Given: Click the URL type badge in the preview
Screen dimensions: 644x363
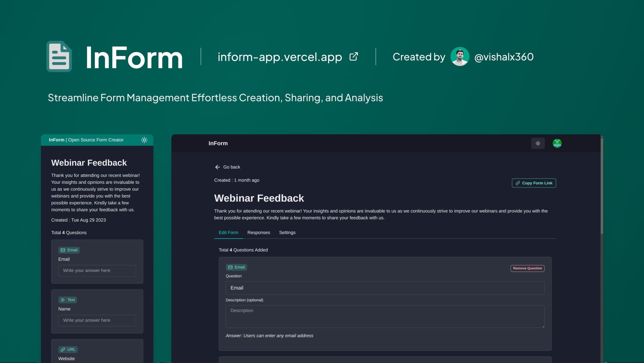Looking at the screenshot, I should 68,350.
